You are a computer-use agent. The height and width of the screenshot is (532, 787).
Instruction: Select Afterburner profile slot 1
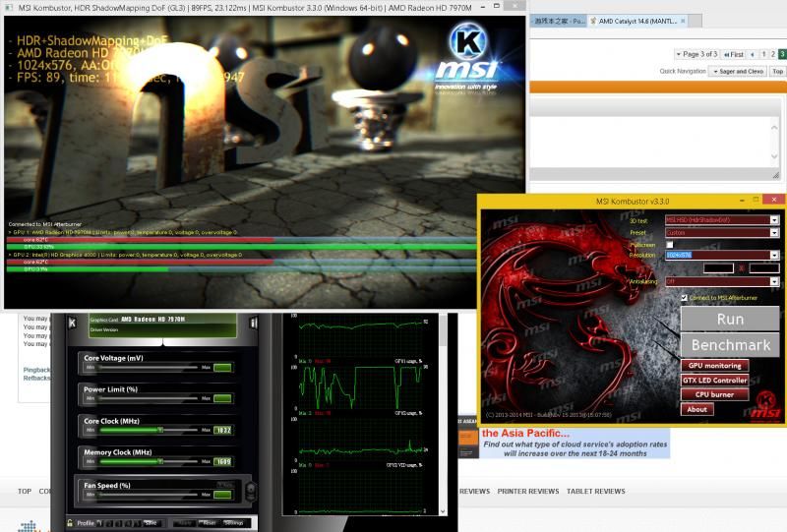tap(99, 523)
